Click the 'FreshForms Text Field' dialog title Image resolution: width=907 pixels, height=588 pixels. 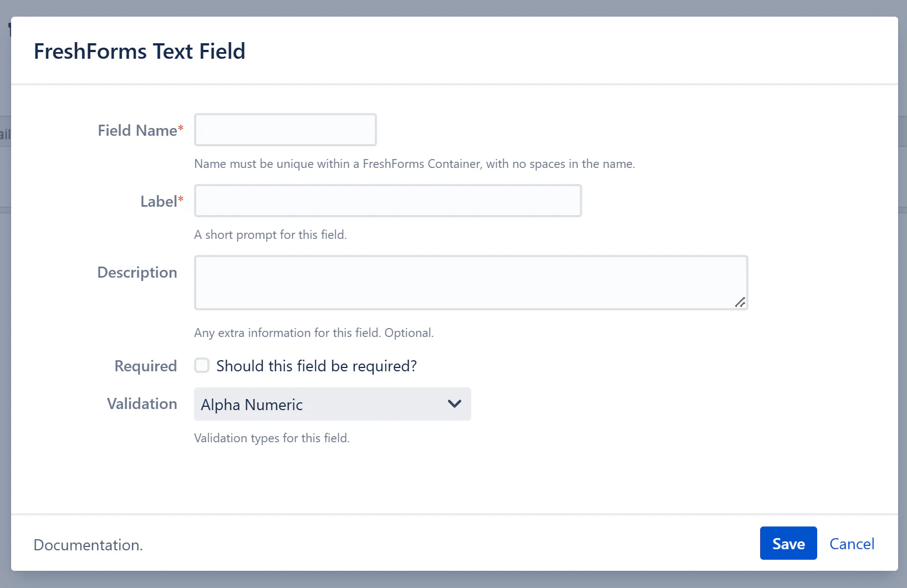point(139,52)
